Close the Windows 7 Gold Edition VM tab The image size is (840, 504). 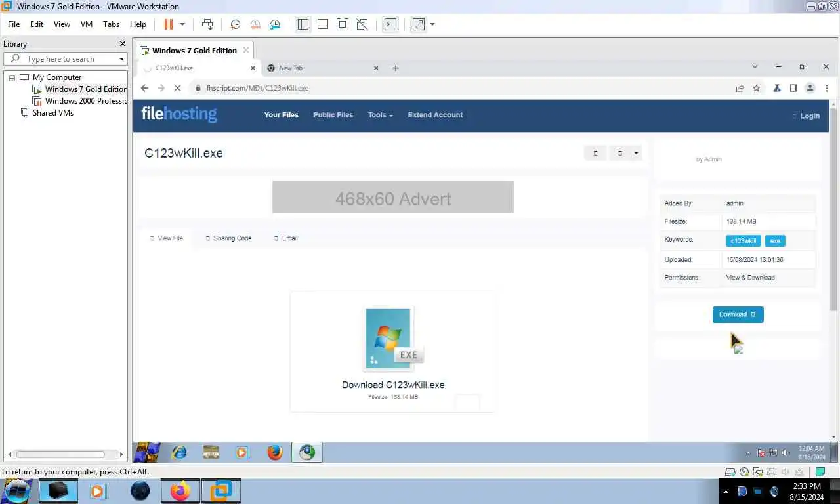(x=246, y=50)
